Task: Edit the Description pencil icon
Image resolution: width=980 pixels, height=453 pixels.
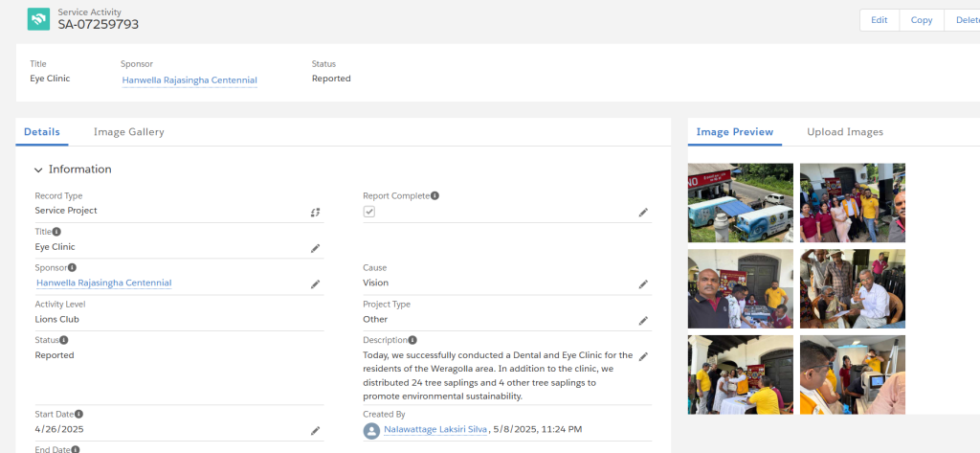Action: point(643,356)
